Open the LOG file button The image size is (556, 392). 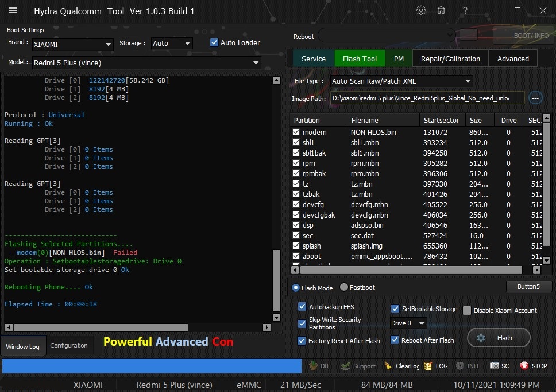click(x=436, y=366)
